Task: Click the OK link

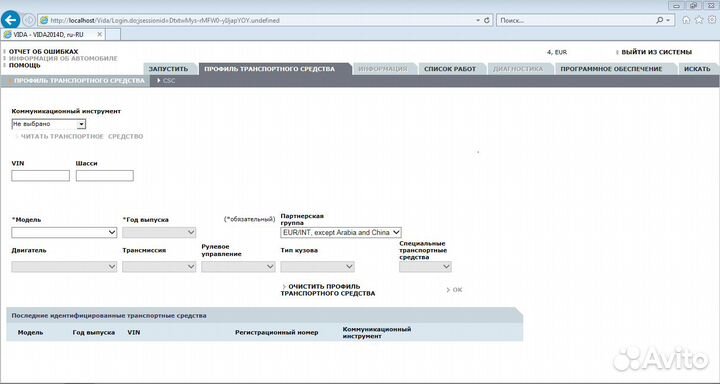Action: 457,290
